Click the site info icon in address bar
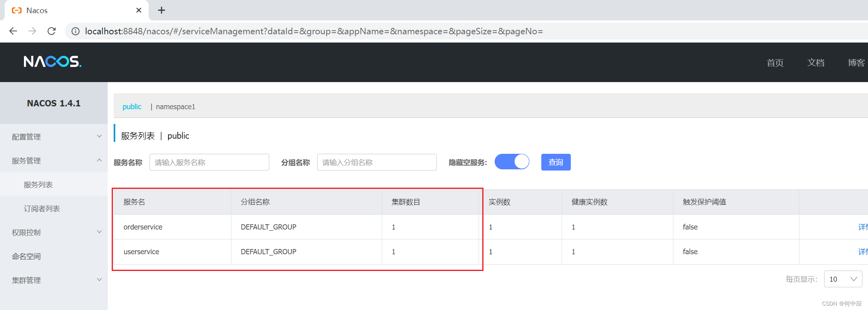868x310 pixels. [x=75, y=31]
